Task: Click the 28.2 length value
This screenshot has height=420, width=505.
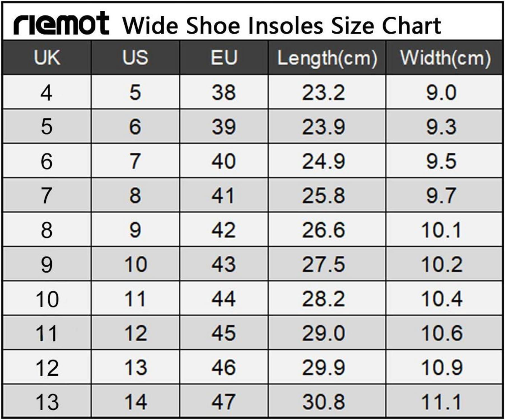Action: [324, 299]
